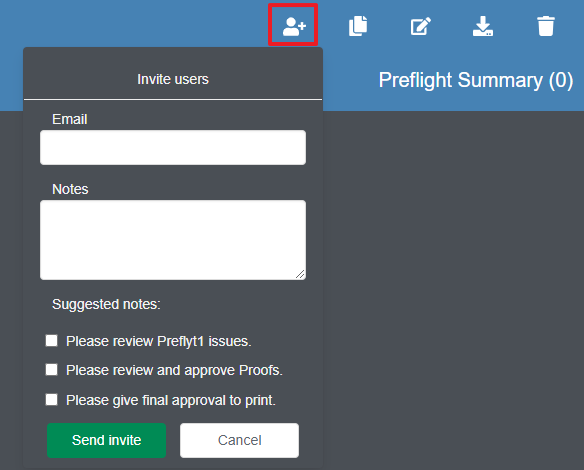
Task: Check the Please review Preflyt1 issues box
Action: click(51, 340)
